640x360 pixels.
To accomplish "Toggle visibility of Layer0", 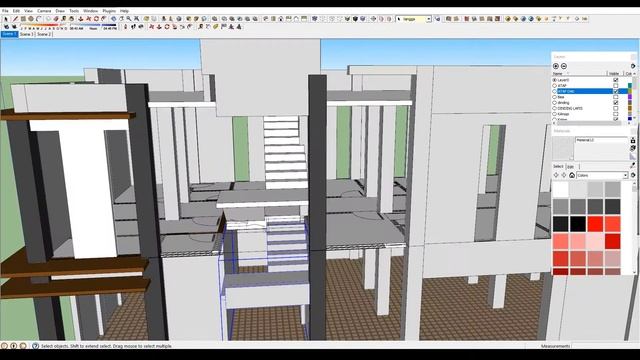I will 616,80.
